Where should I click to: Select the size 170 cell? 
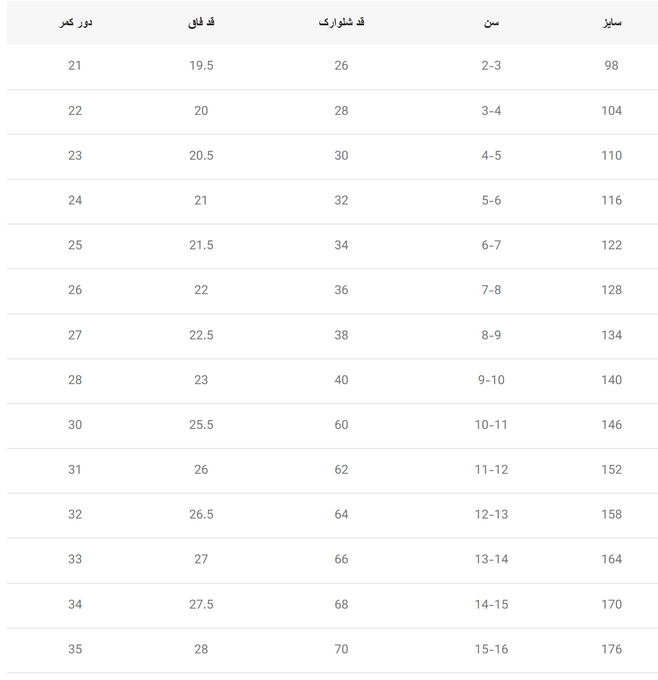612,604
